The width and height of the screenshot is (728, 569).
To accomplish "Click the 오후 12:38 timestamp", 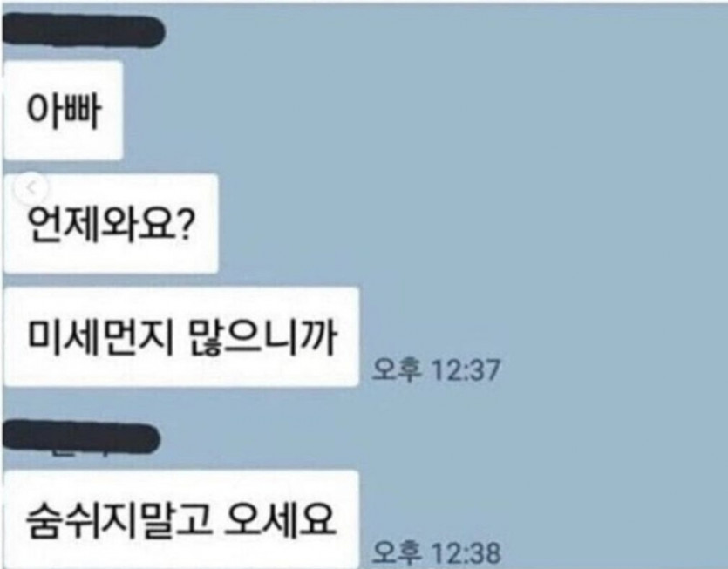I will tap(436, 552).
